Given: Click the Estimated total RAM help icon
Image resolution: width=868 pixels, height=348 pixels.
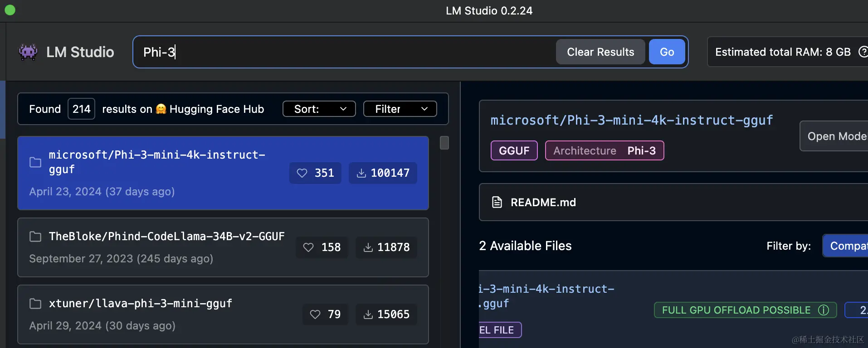Looking at the screenshot, I should point(863,52).
